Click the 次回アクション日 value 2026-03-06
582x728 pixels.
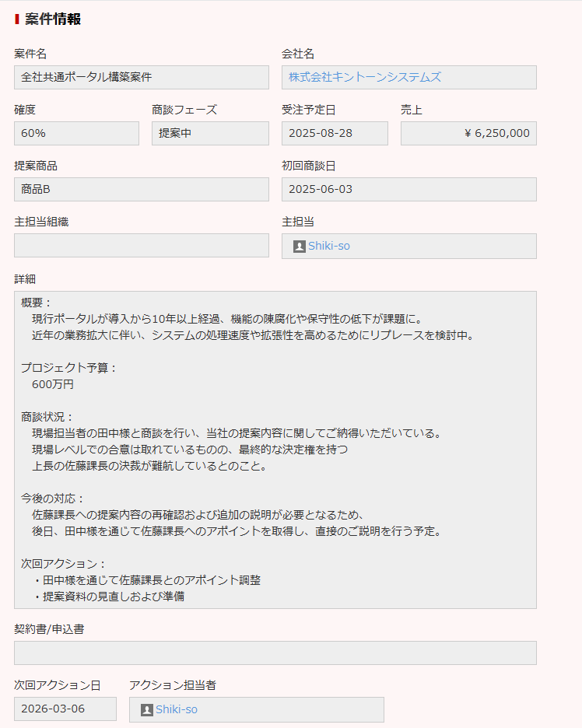(x=65, y=709)
